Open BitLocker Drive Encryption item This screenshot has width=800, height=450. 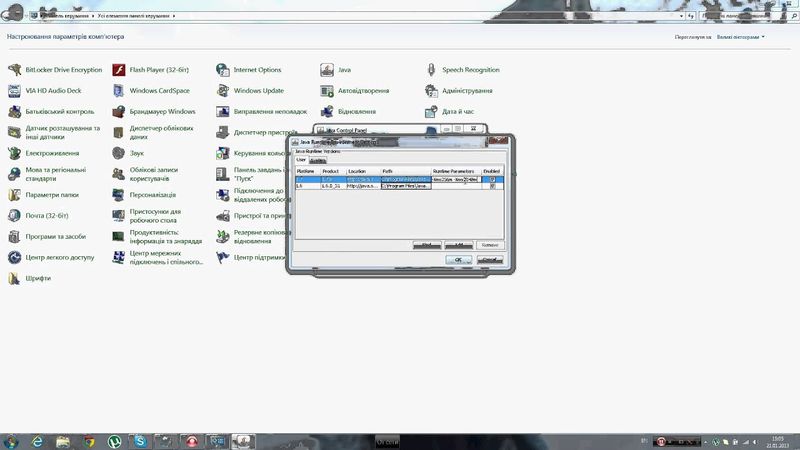(x=15, y=70)
